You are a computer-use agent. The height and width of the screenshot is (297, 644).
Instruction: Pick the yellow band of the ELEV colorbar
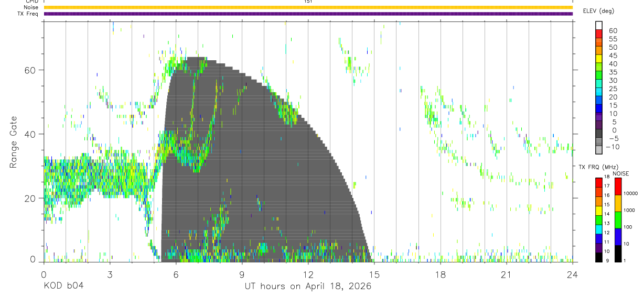click(599, 59)
